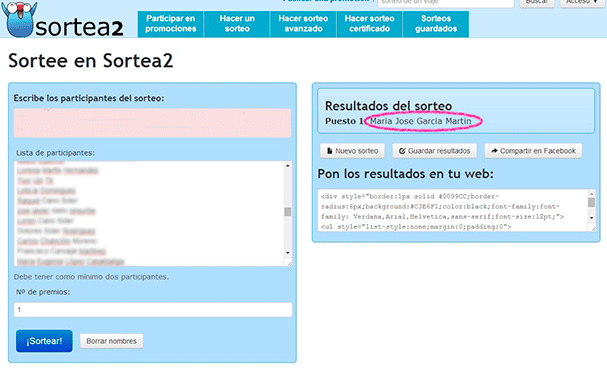This screenshot has height=378, width=607.
Task: Click Guardar resultados button
Action: [x=434, y=151]
